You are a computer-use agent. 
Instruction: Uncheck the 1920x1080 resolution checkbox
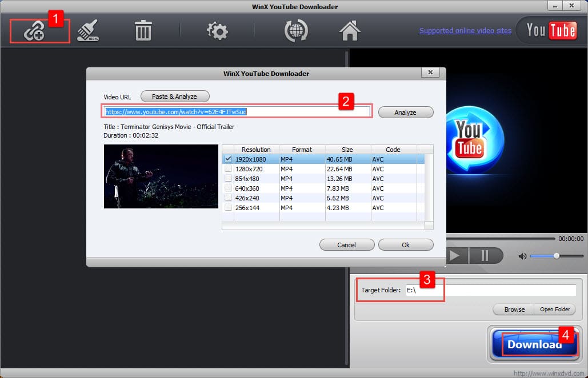(228, 159)
